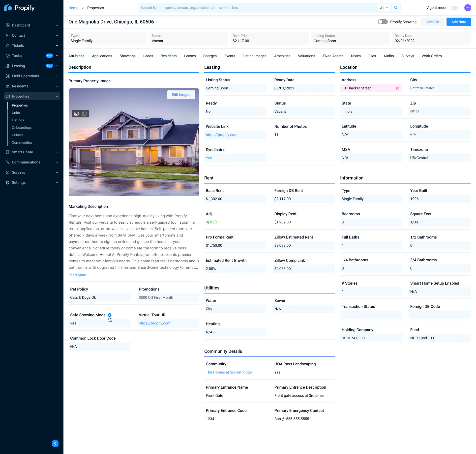Click the Add Note button
Viewport: 476px width, 454px height.
[458, 22]
